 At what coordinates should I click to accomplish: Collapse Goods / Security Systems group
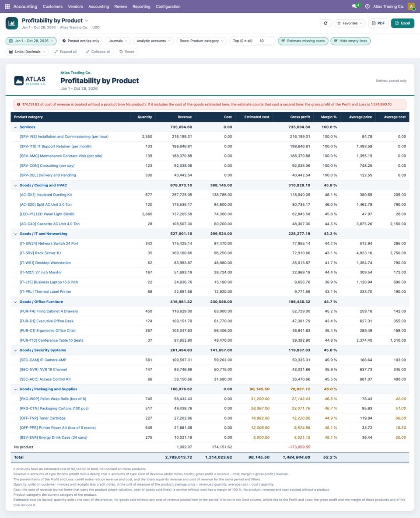15,350
